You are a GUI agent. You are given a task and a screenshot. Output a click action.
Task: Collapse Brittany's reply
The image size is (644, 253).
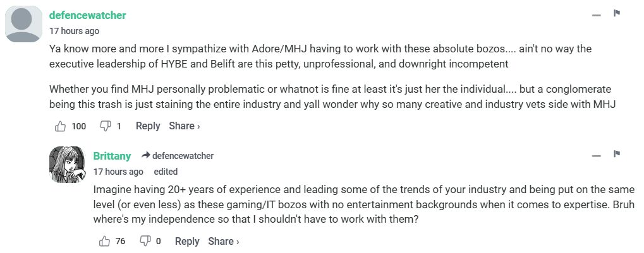coord(596,155)
